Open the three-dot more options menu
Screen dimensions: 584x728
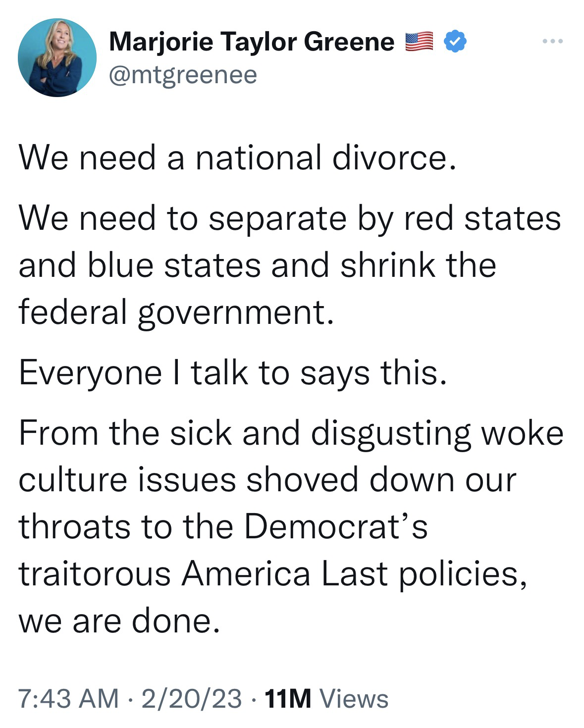(x=552, y=42)
